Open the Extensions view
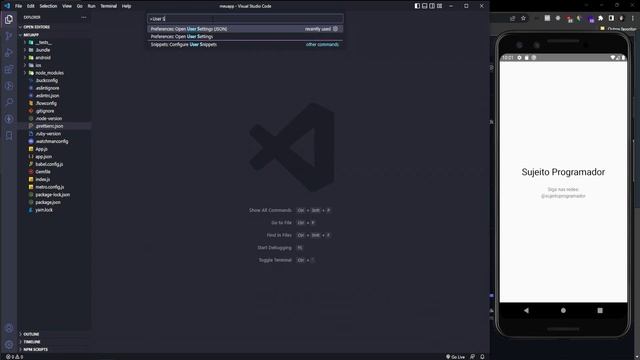Image resolution: width=640 pixels, height=360 pixels. coord(9,69)
